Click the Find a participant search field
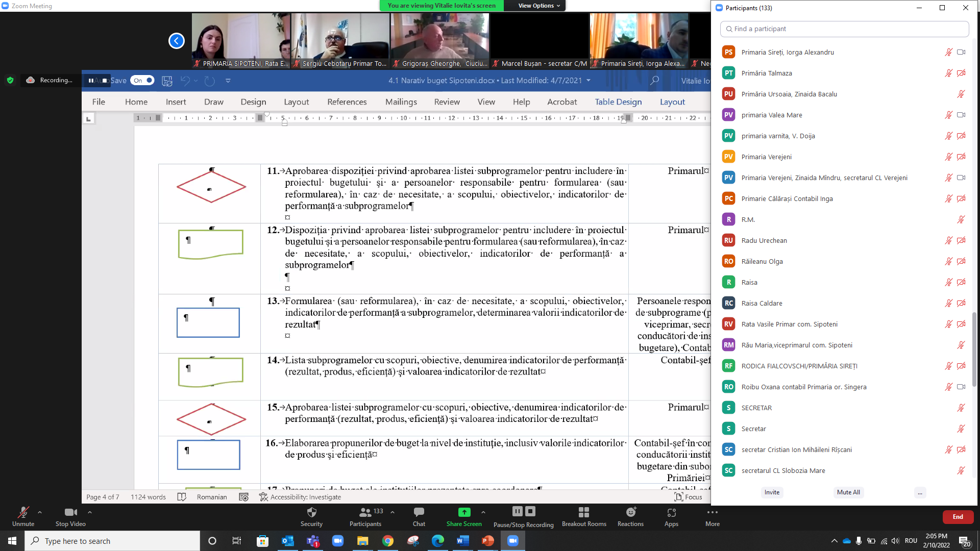 point(844,29)
